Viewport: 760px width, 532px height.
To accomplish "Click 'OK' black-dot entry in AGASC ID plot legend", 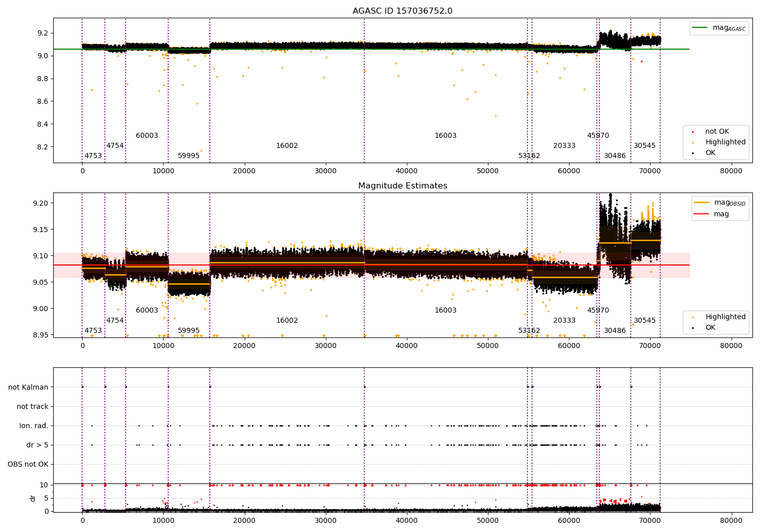I will [x=704, y=153].
